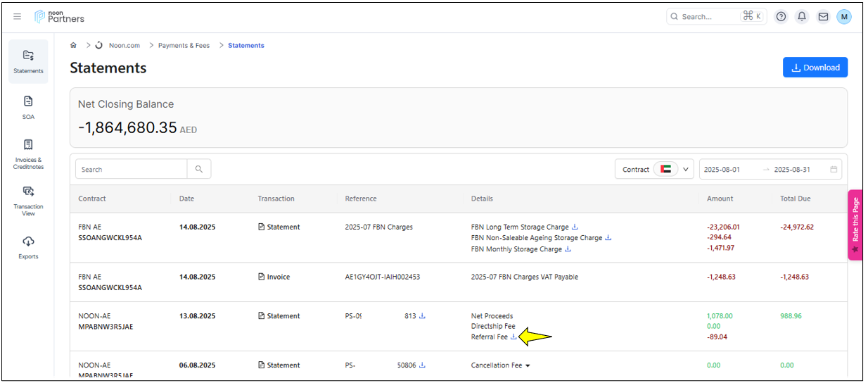Open Transaction View from sidebar
Screen dimensions: 868x383
28,199
